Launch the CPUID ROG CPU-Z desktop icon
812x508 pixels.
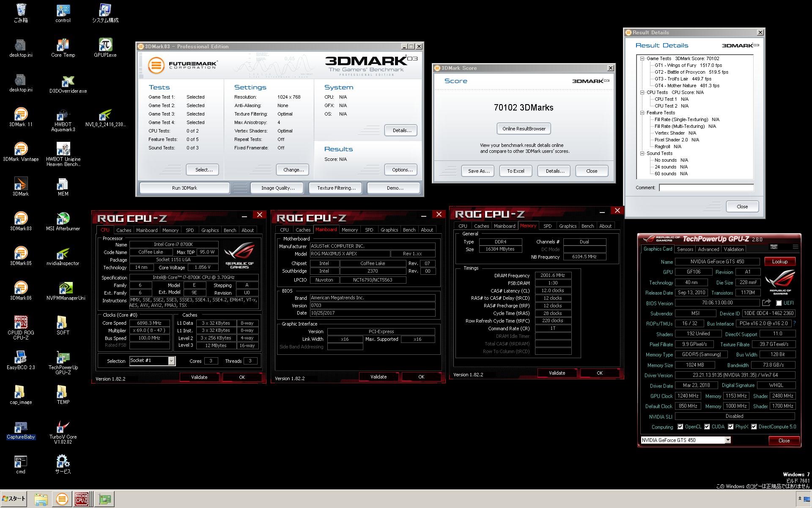click(20, 328)
